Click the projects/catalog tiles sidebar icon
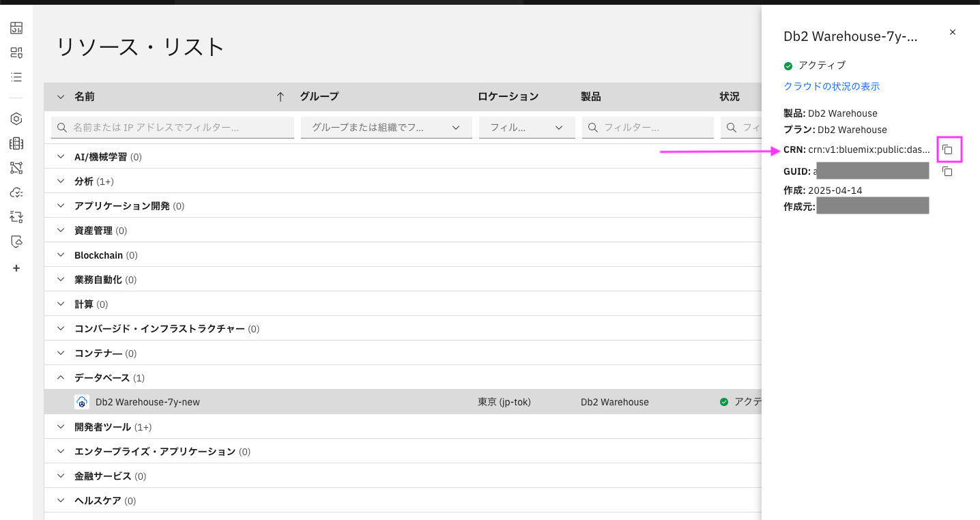This screenshot has height=520, width=980. pos(16,53)
